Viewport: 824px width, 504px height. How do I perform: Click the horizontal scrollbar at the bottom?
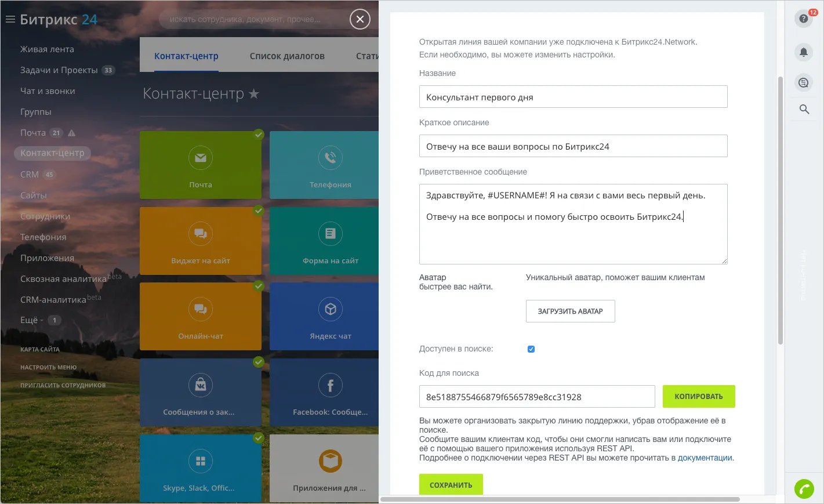(560, 499)
